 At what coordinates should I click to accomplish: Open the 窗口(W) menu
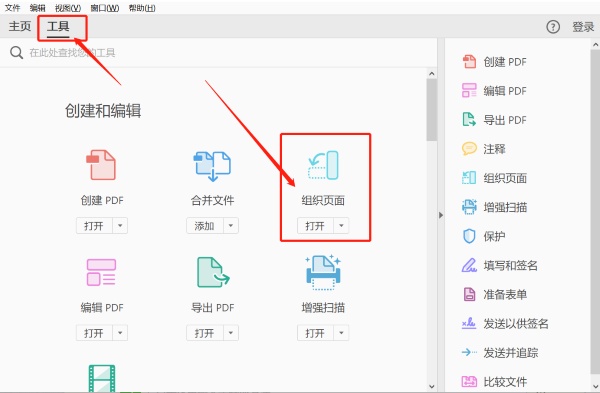point(104,8)
